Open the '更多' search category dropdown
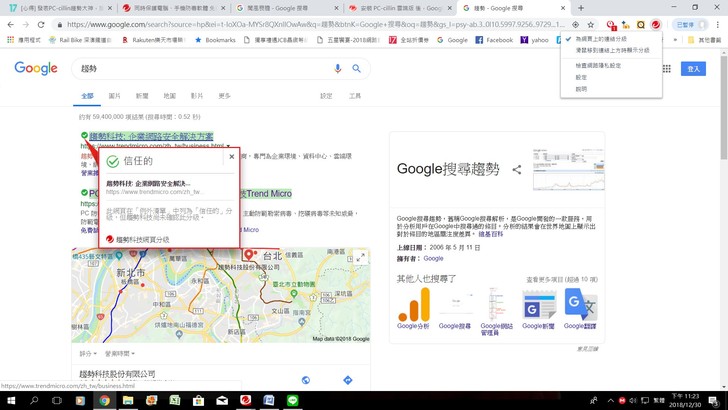The image size is (728, 410). click(x=224, y=96)
